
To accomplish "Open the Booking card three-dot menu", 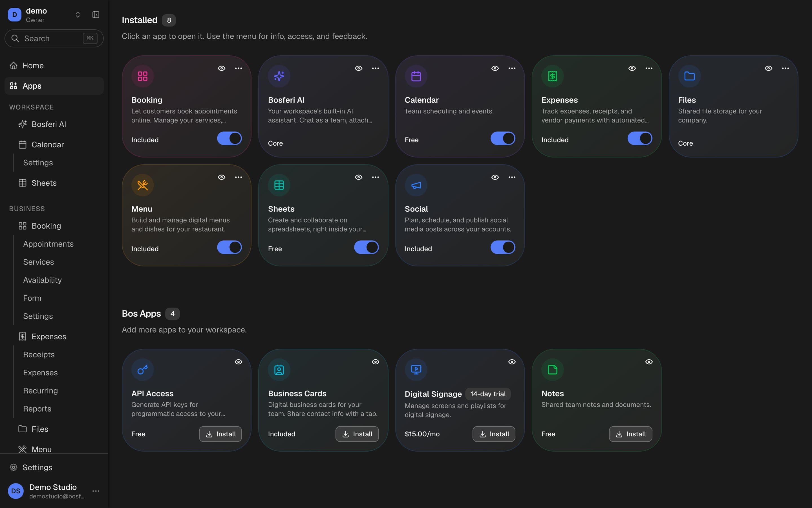I will point(239,68).
